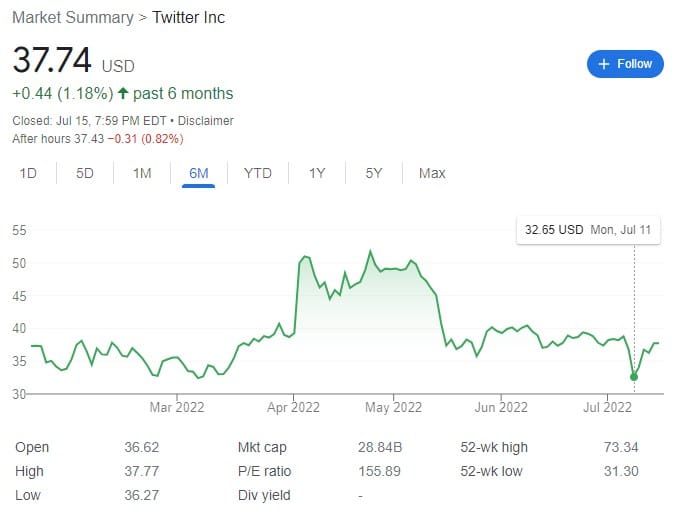Click the Apr 2022 axis label
Image resolution: width=697 pixels, height=512 pixels.
pos(293,407)
